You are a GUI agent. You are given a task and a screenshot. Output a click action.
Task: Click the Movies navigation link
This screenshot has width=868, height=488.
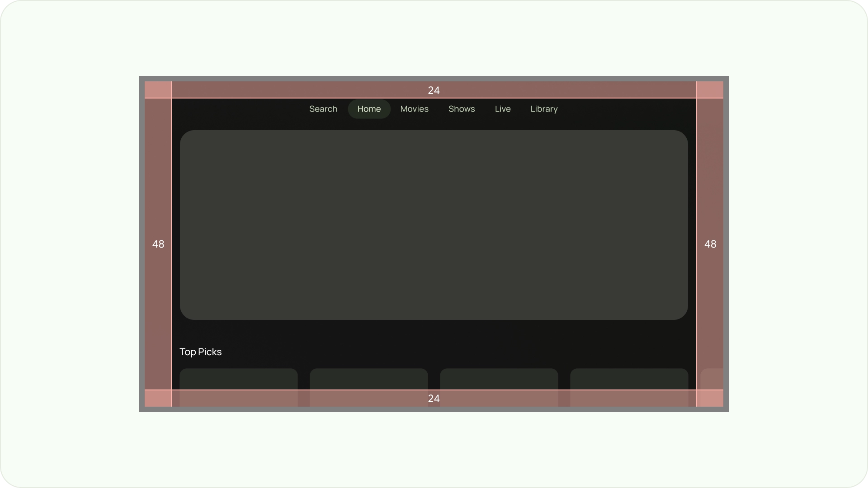(414, 108)
